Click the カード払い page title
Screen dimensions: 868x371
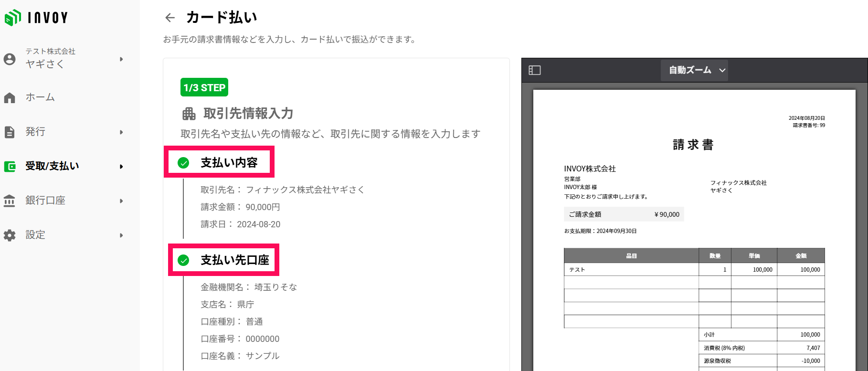(222, 18)
